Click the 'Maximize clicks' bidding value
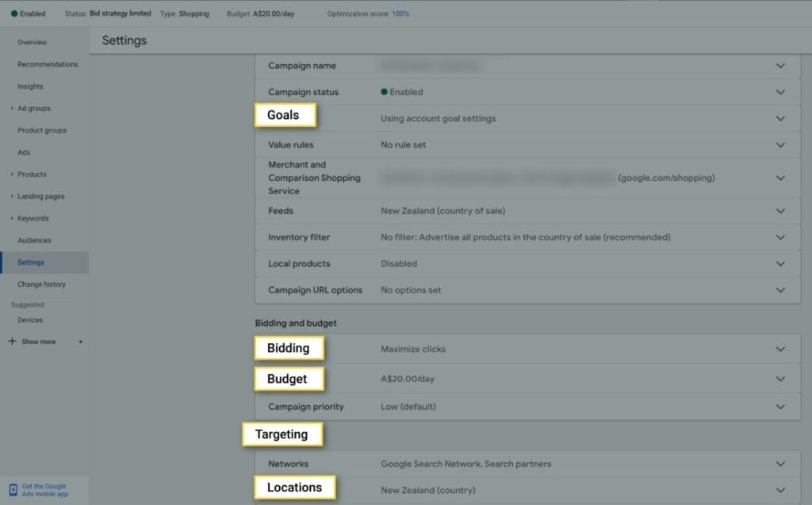The width and height of the screenshot is (812, 505). [x=413, y=349]
